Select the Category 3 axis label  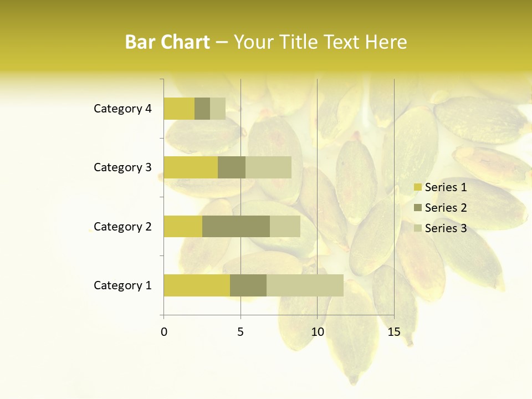click(122, 167)
